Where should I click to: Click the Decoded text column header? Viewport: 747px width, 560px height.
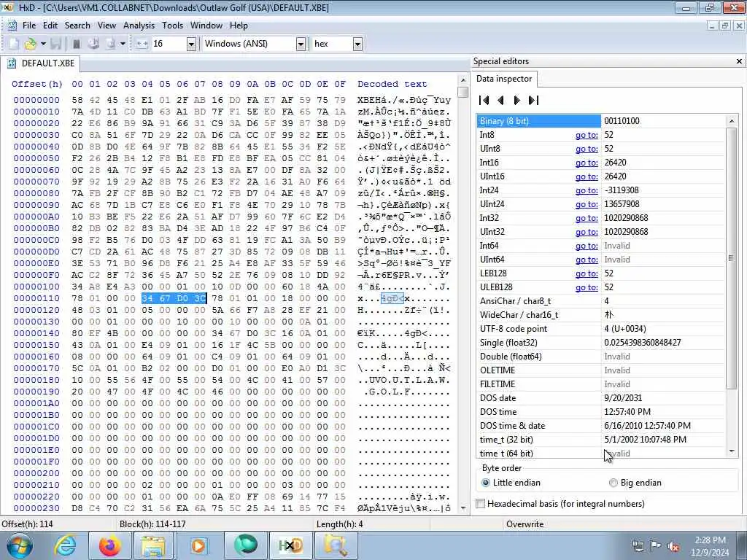392,85
